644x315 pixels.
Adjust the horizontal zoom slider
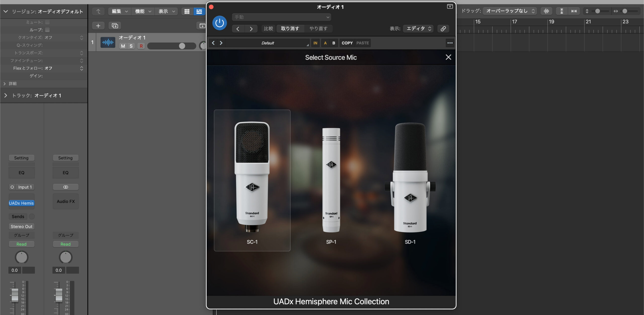pyautogui.click(x=628, y=11)
